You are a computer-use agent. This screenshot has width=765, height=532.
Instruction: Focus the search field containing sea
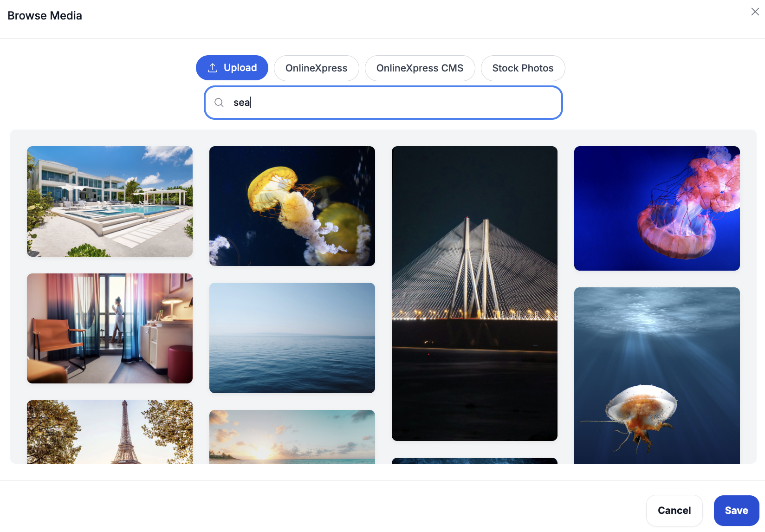390,103
